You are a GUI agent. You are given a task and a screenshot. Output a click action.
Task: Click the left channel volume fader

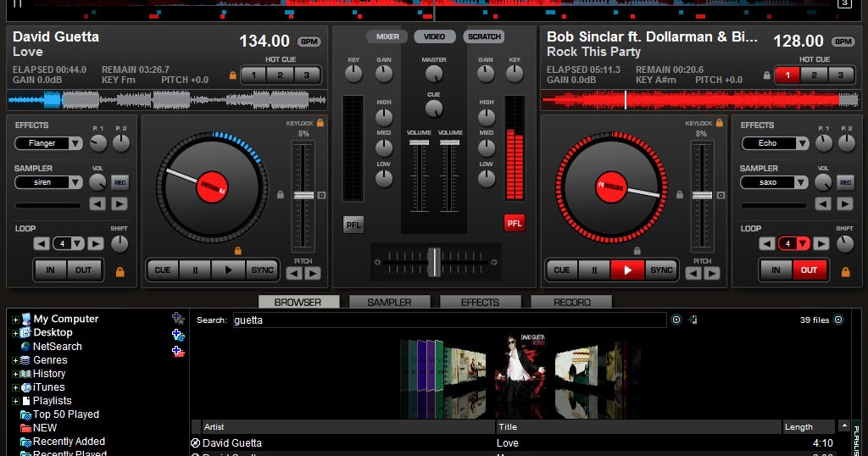pos(419,142)
